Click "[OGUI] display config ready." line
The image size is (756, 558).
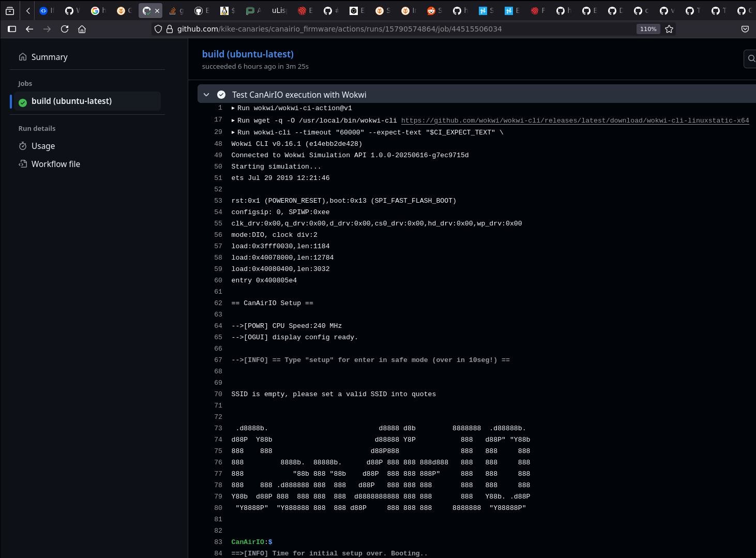click(x=295, y=337)
